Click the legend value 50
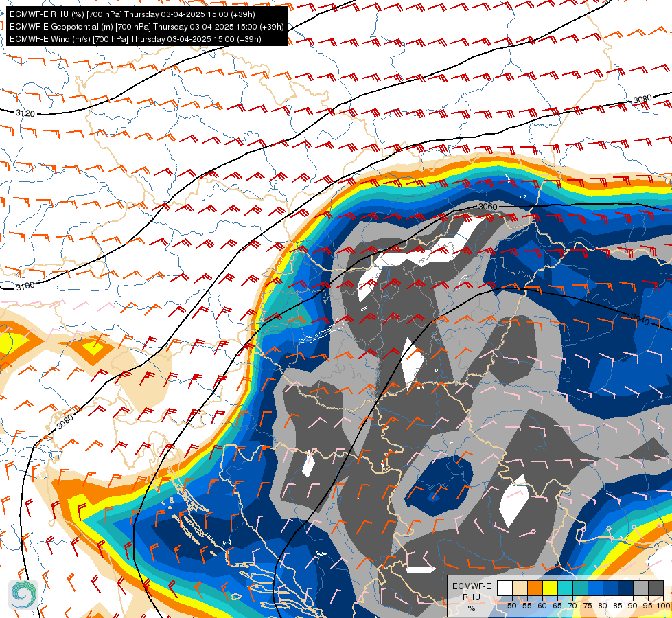The width and height of the screenshot is (672, 618). pyautogui.click(x=511, y=606)
